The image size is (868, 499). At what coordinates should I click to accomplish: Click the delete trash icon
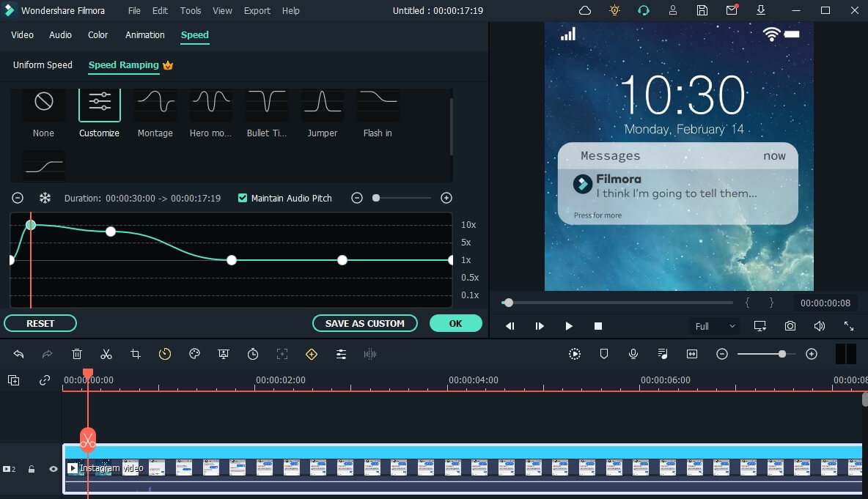pos(77,354)
